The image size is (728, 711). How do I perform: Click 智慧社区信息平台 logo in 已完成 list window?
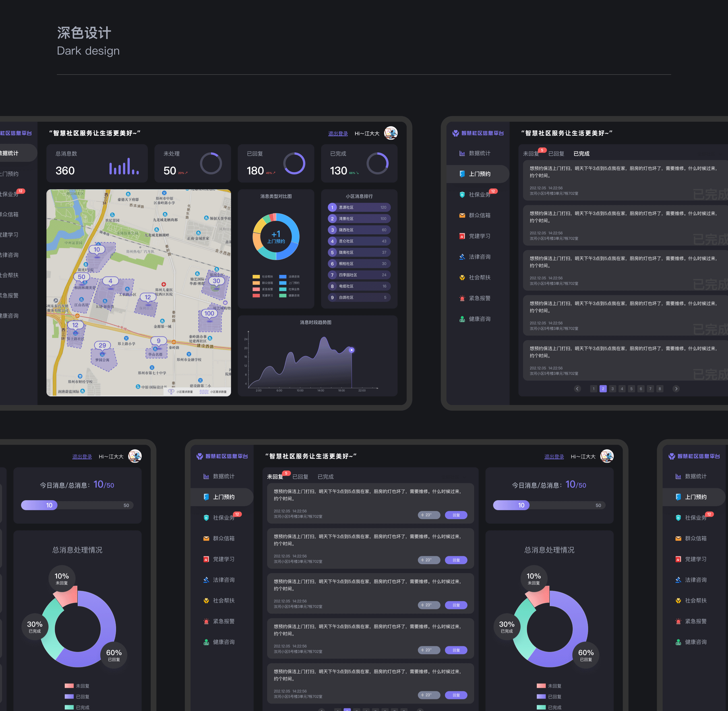point(478,133)
